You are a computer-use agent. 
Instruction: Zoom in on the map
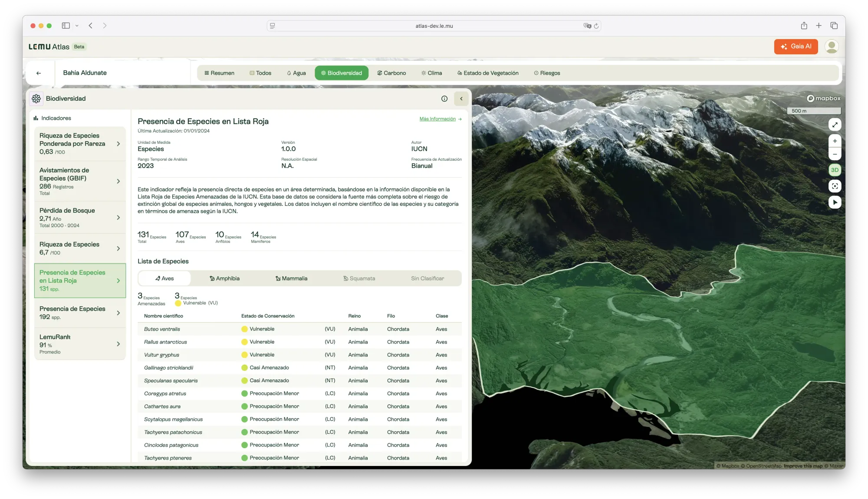pos(835,141)
